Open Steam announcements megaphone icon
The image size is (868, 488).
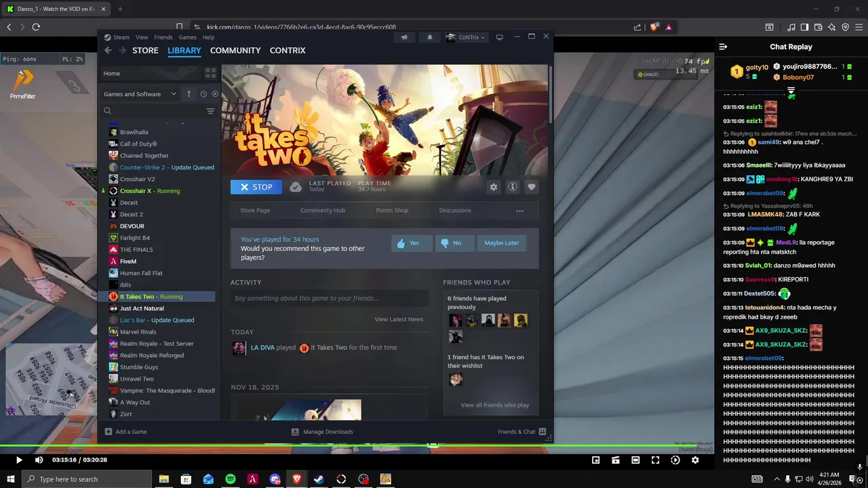click(x=404, y=37)
